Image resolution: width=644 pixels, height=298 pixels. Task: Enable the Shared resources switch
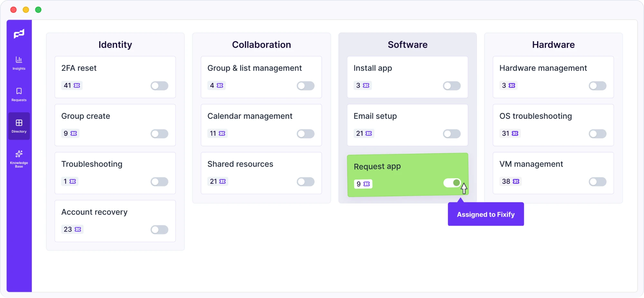point(306,182)
